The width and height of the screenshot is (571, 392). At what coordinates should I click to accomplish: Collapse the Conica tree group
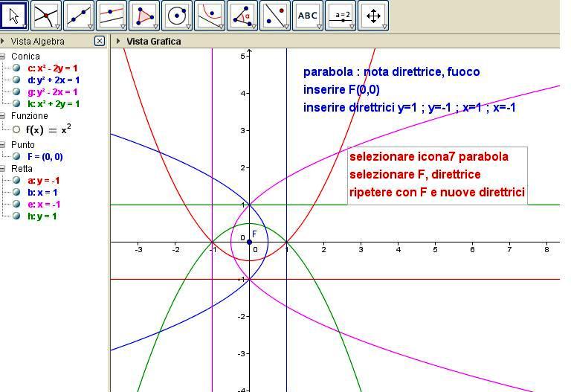click(x=2, y=57)
